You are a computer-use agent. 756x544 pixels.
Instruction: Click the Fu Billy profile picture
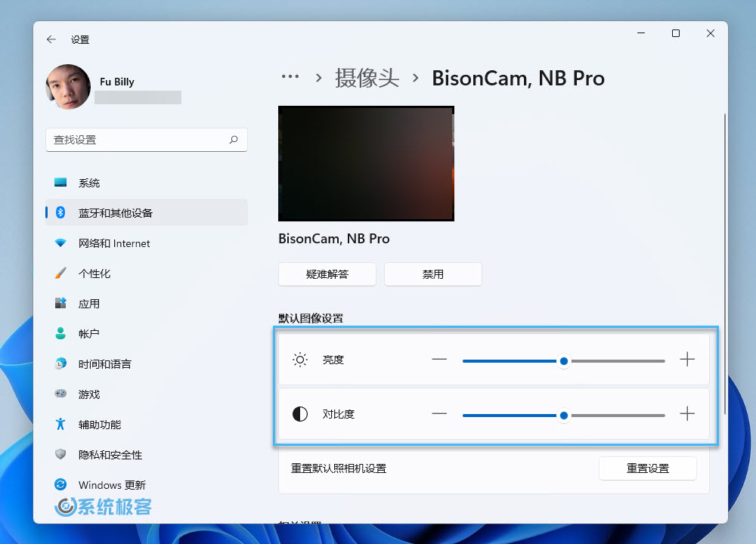(68, 87)
